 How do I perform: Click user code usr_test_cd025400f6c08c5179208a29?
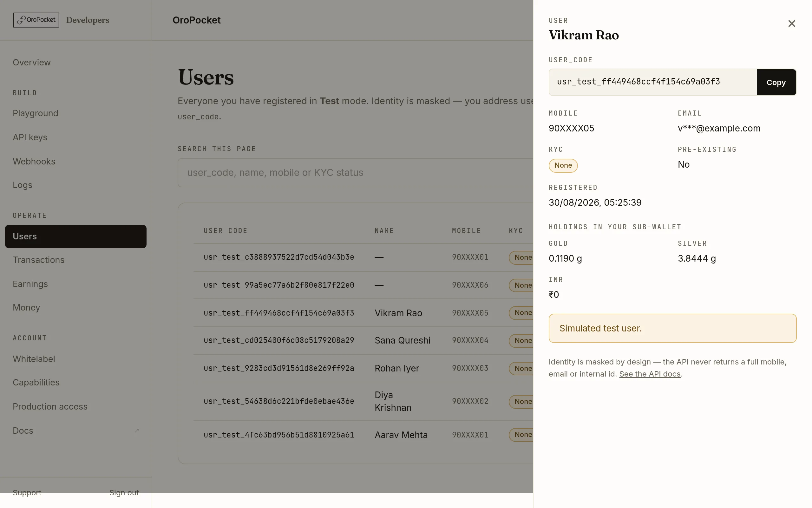[x=279, y=341]
